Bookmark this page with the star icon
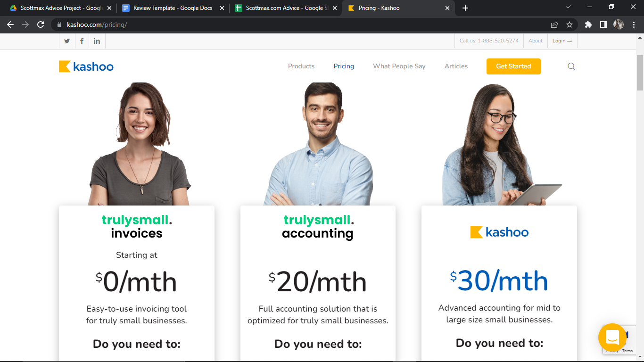 [x=570, y=25]
